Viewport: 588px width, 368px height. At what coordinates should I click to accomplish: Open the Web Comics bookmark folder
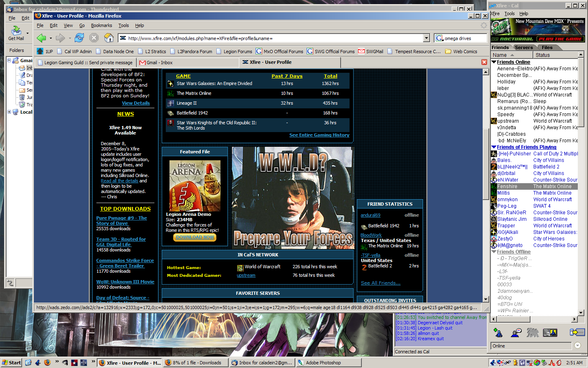point(461,51)
